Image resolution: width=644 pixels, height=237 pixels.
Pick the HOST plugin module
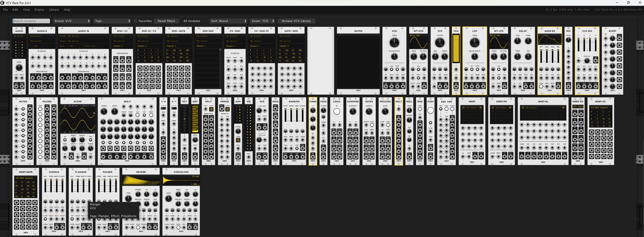point(472,131)
